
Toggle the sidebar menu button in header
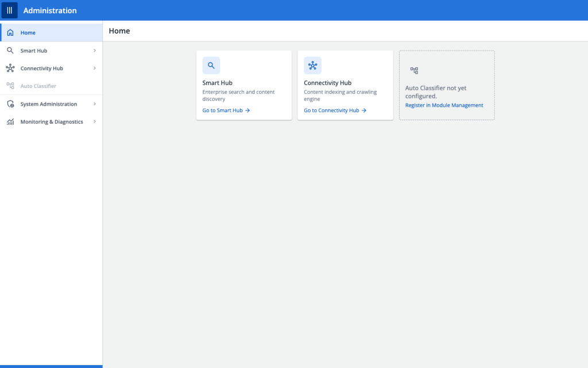click(9, 10)
